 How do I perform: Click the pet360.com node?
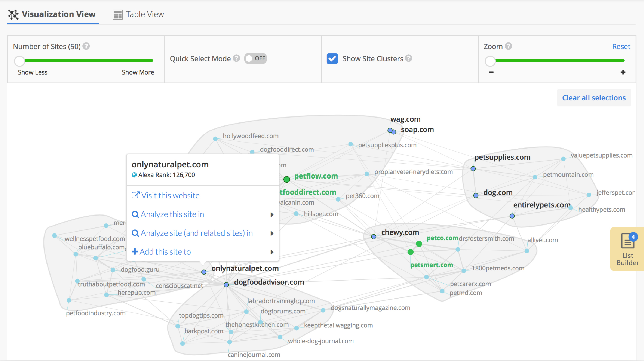click(338, 199)
